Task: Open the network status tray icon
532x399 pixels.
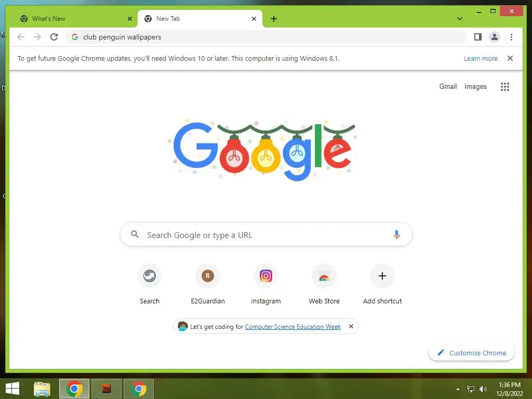Action: 471,389
